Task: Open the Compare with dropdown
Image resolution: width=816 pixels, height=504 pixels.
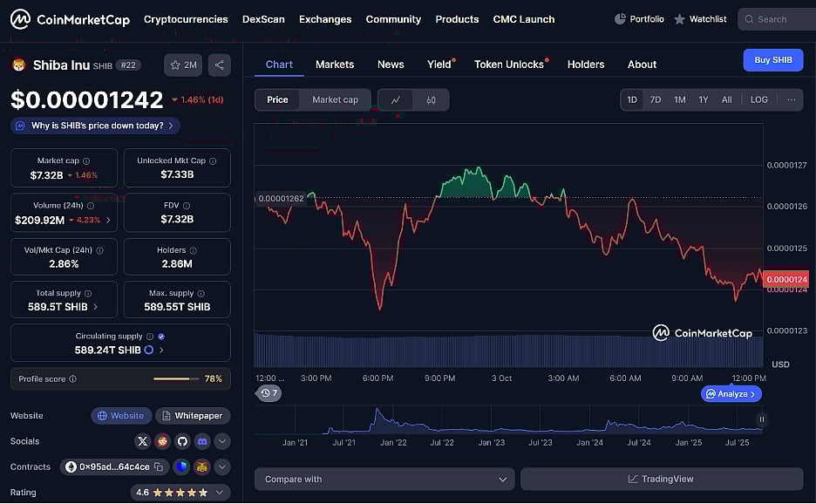Action: point(384,479)
